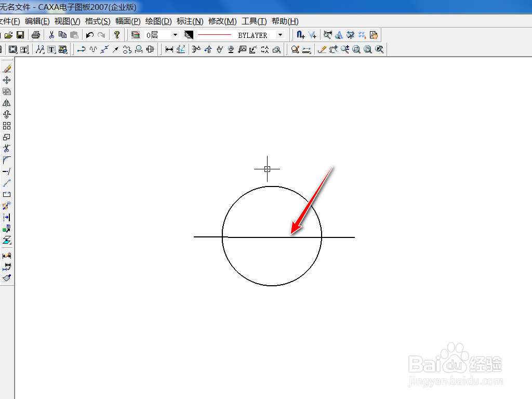Click the Paste clipboard icon
Image resolution: width=532 pixels, height=399 pixels.
click(x=74, y=35)
